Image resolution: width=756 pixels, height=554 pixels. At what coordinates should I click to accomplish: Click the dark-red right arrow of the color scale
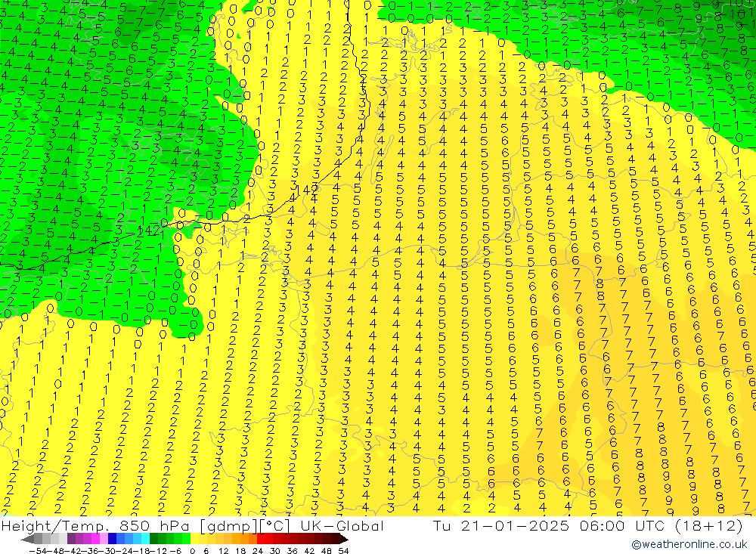click(344, 539)
